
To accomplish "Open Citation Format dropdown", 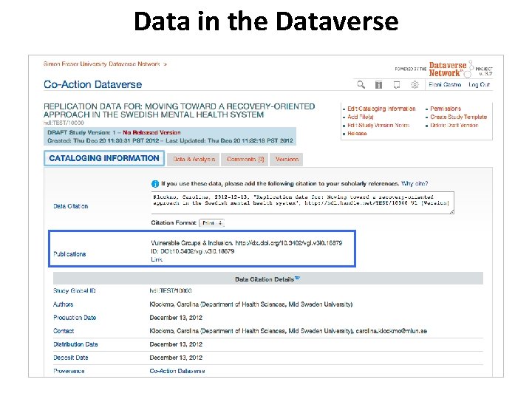I will pos(211,223).
